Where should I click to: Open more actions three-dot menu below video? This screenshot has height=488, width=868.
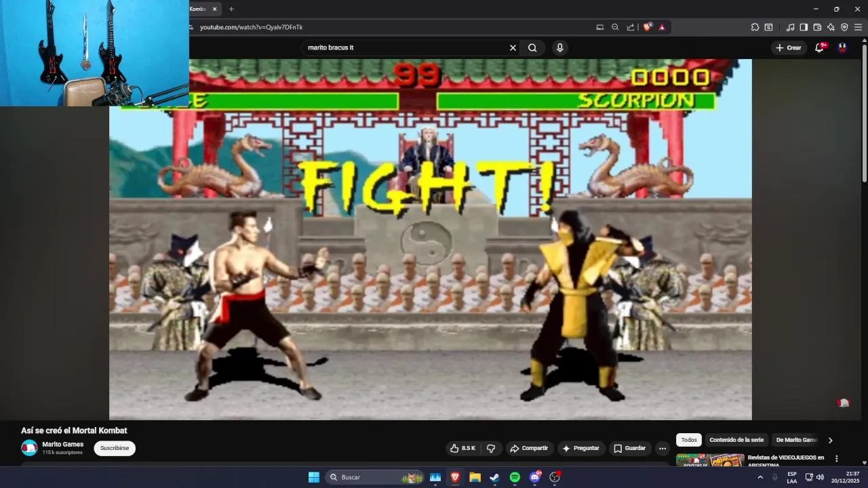pyautogui.click(x=663, y=448)
